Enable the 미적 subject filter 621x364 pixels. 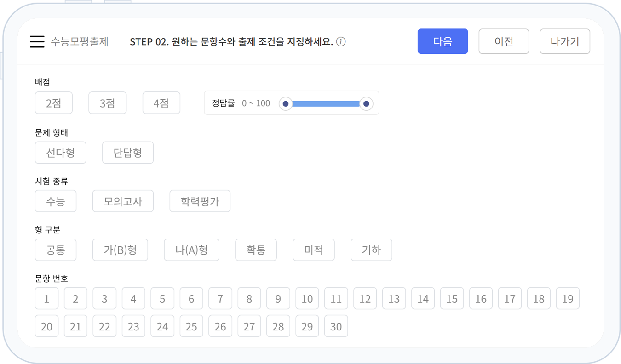coord(313,250)
